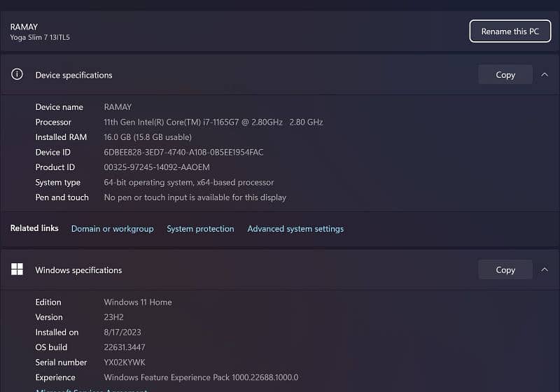Viewport: 560px width, 392px height.
Task: Copy the Device specifications
Action: [505, 75]
